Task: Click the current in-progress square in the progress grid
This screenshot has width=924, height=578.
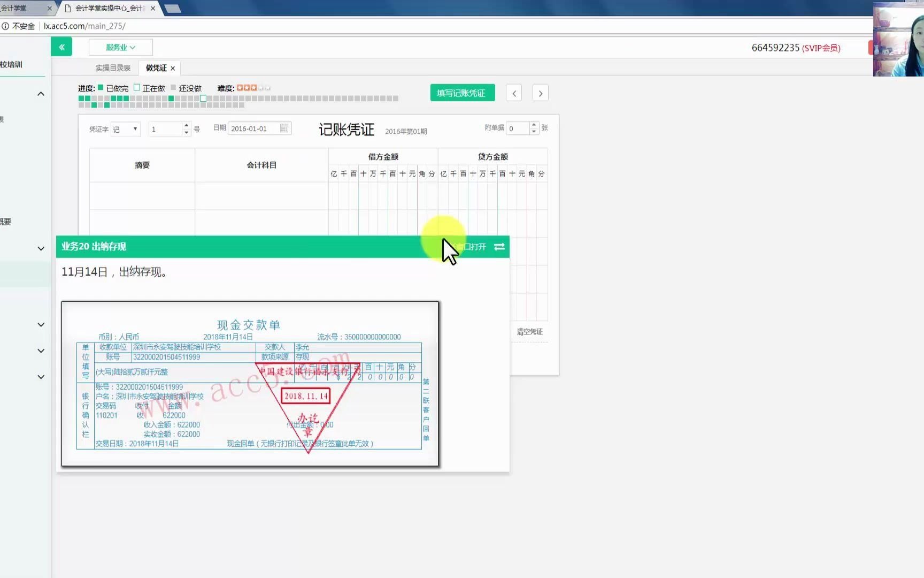Action: pos(203,98)
